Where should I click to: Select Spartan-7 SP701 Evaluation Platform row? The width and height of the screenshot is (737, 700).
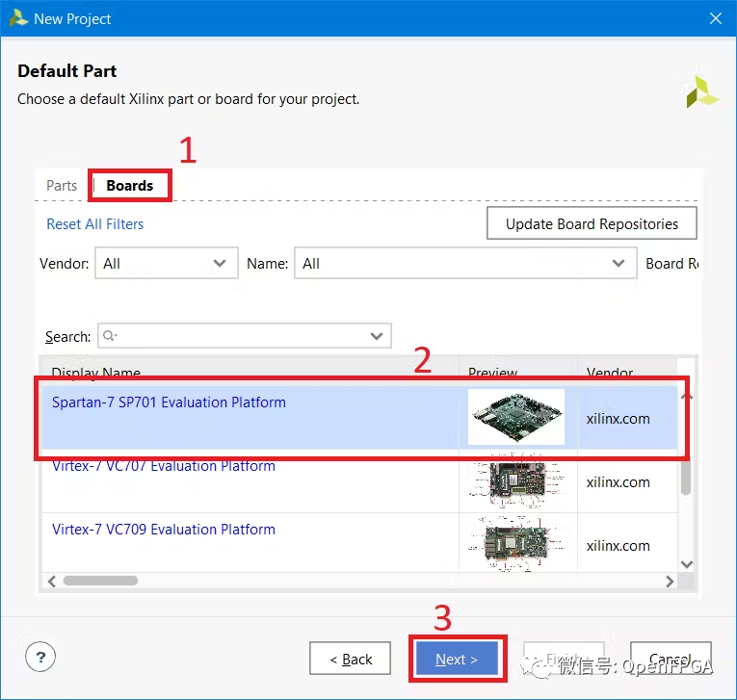pos(359,417)
